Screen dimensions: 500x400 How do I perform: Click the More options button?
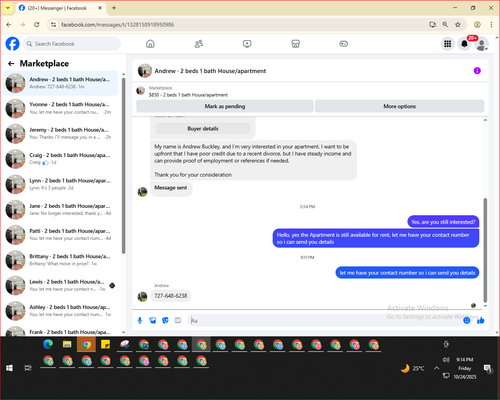point(399,106)
